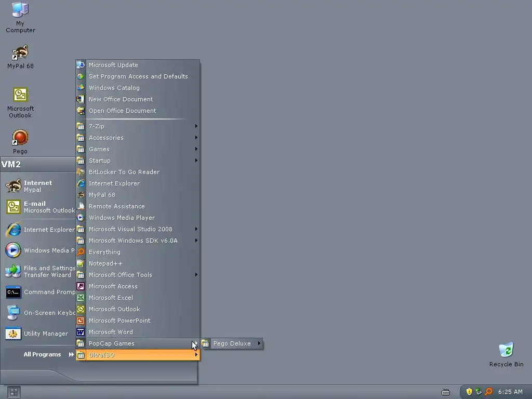Expand the Accessories submenu arrow
This screenshot has width=532, height=399.
[x=196, y=137]
